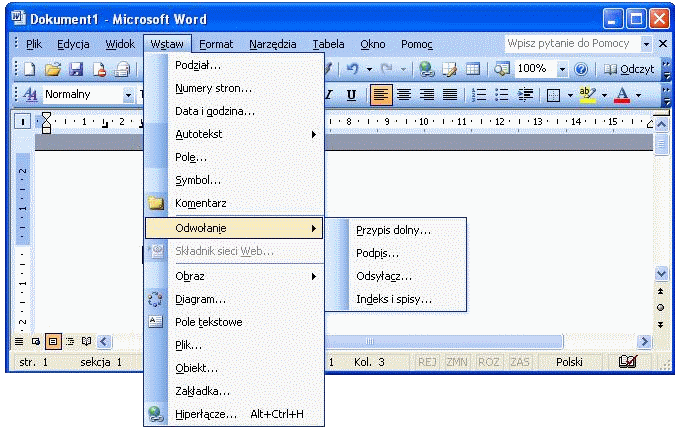Toggle Center paragraph alignment
The width and height of the screenshot is (675, 435).
404,94
